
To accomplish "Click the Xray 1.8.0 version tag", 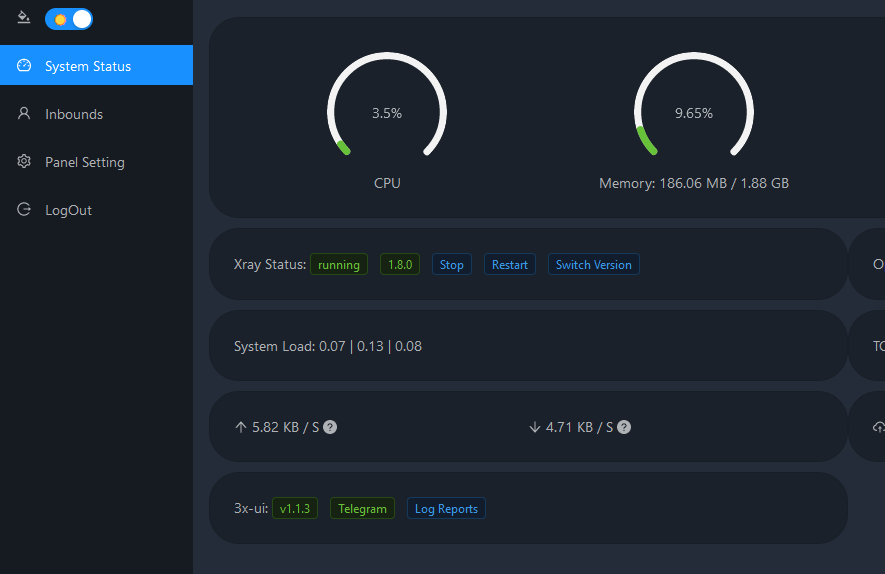I will (400, 265).
